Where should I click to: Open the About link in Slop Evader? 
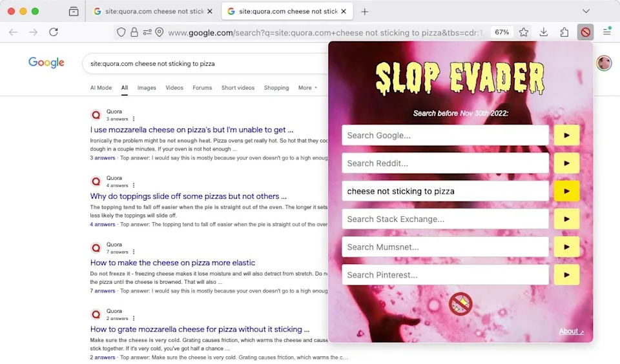571,331
